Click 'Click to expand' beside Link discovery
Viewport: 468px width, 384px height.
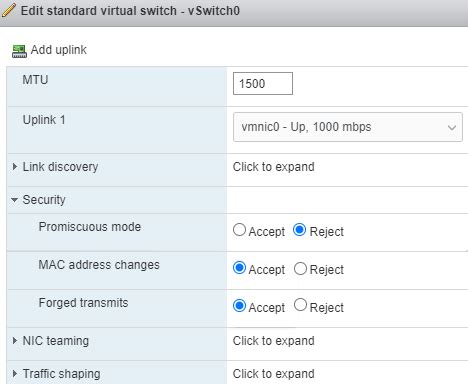click(x=273, y=167)
